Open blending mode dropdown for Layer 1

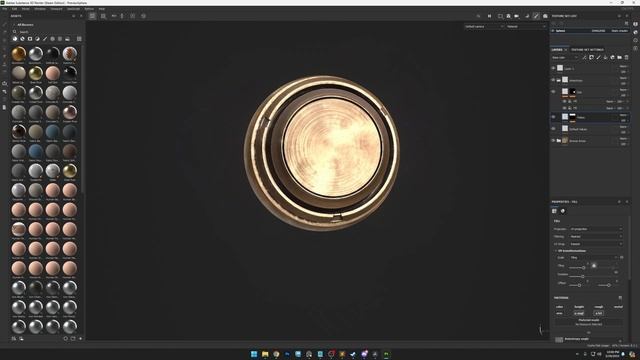623,66
